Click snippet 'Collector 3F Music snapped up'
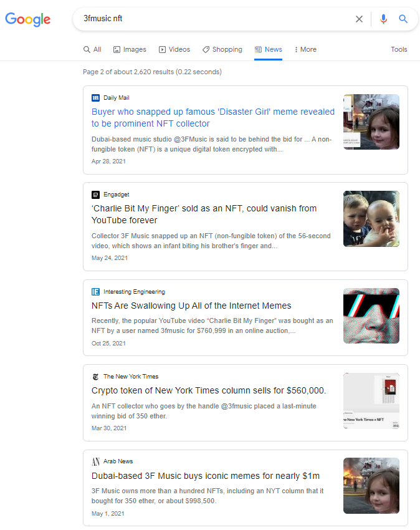This screenshot has width=420, height=530. (211, 241)
